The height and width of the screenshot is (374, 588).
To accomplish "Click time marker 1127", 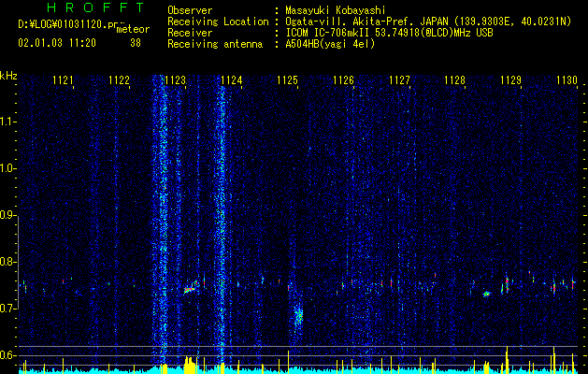I will 399,79.
